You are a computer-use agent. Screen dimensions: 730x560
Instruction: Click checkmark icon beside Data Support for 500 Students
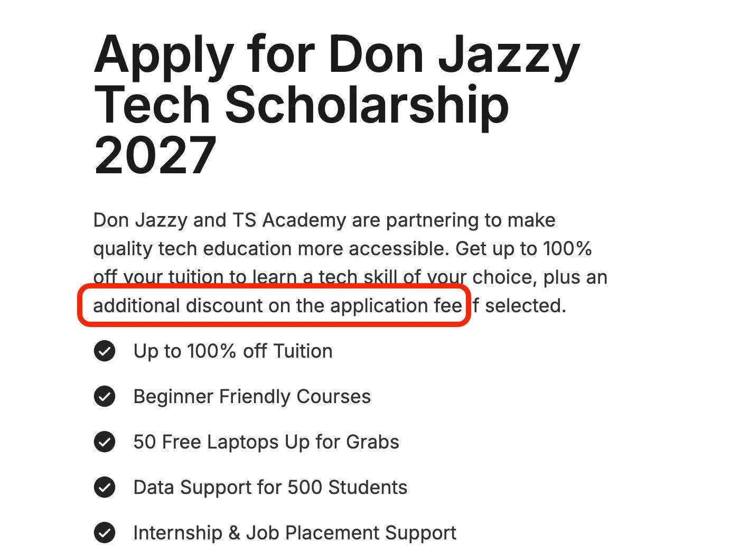[x=105, y=487]
